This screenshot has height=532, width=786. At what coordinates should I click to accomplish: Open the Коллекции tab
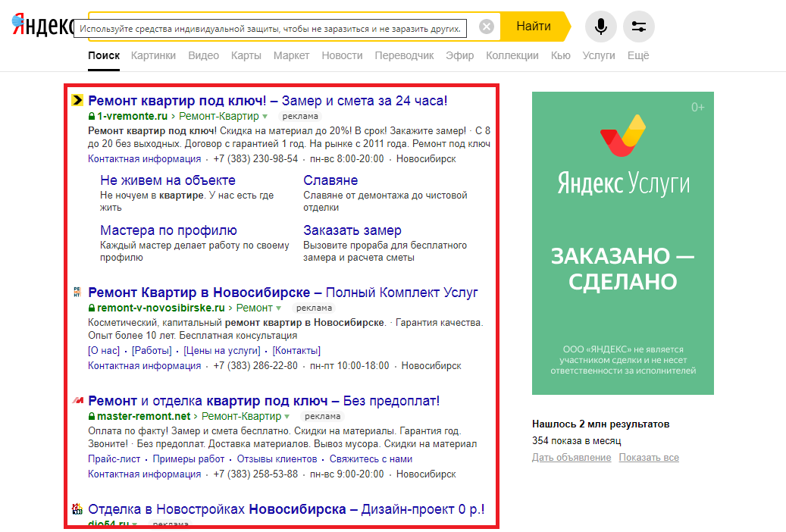coord(512,55)
